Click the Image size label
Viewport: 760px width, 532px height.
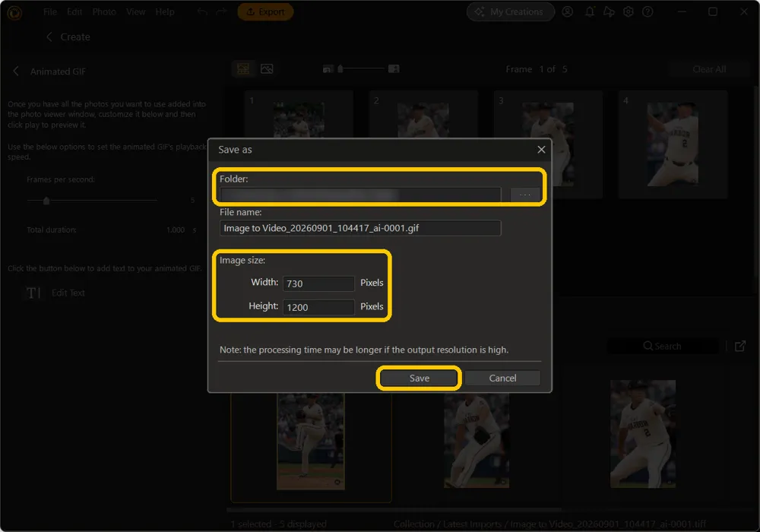pos(242,260)
